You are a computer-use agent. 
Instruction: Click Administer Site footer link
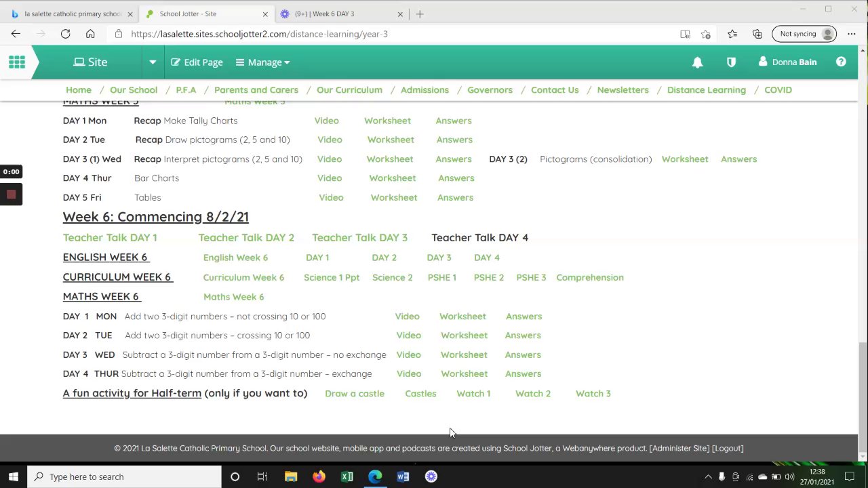click(679, 448)
